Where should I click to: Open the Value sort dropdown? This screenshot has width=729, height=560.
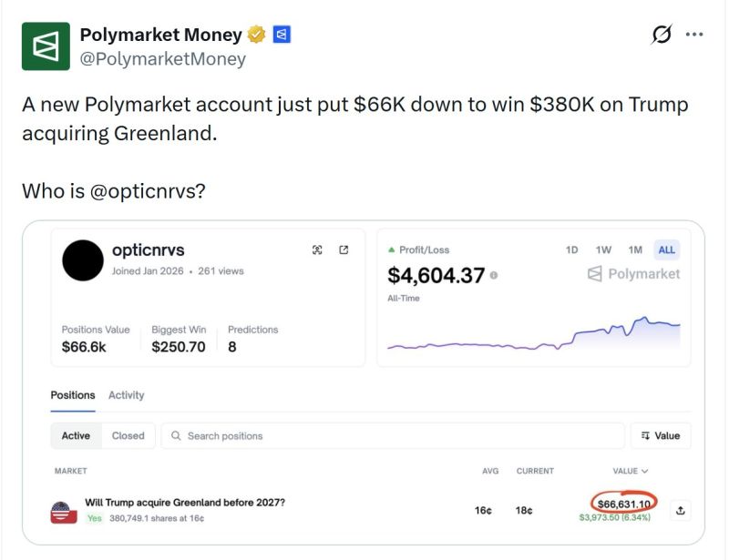(660, 435)
